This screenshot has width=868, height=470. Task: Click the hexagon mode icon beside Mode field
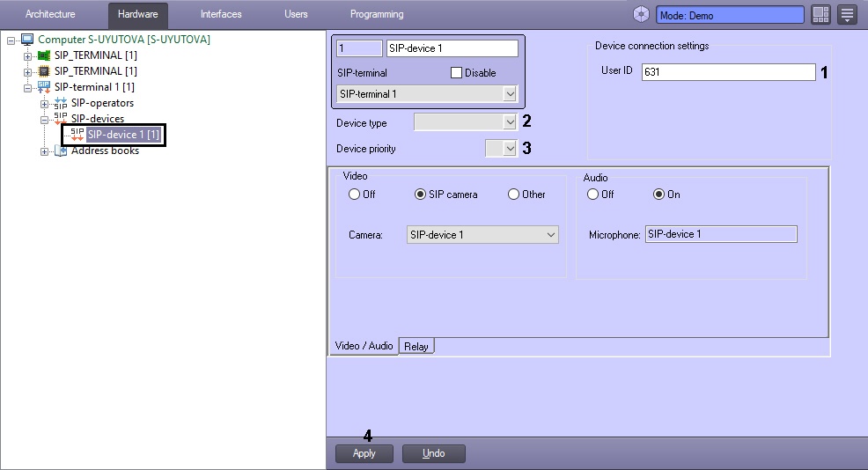pyautogui.click(x=641, y=15)
